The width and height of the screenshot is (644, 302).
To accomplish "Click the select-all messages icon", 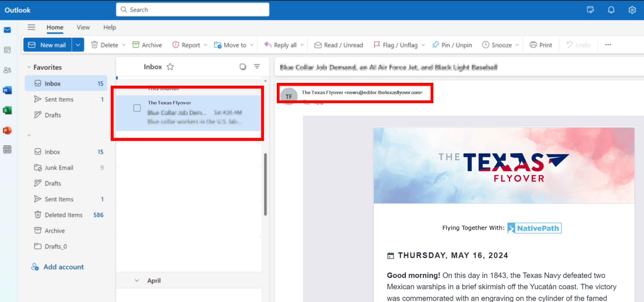I will 243,67.
